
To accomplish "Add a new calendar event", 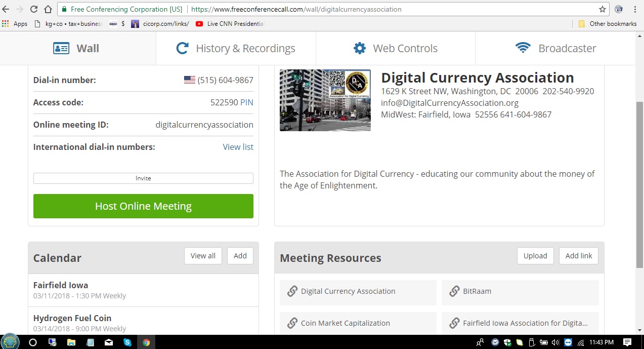I will coord(240,256).
